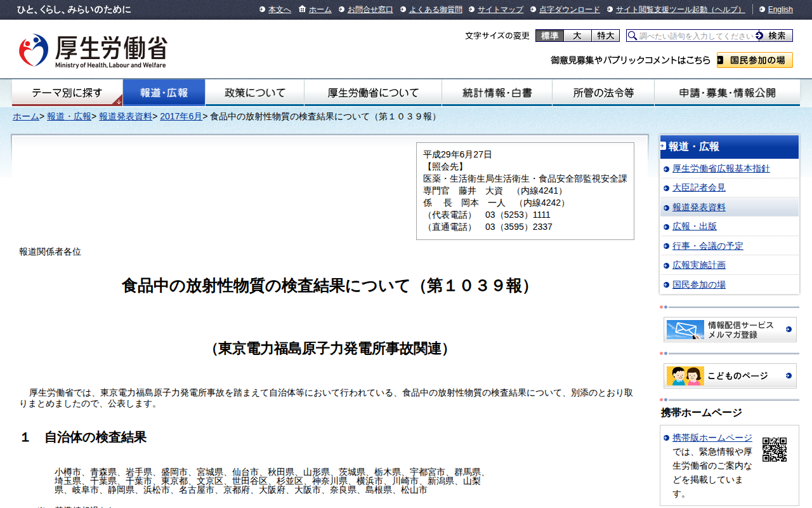
Task: Open テーマ別に探す menu
Action: tap(67, 93)
